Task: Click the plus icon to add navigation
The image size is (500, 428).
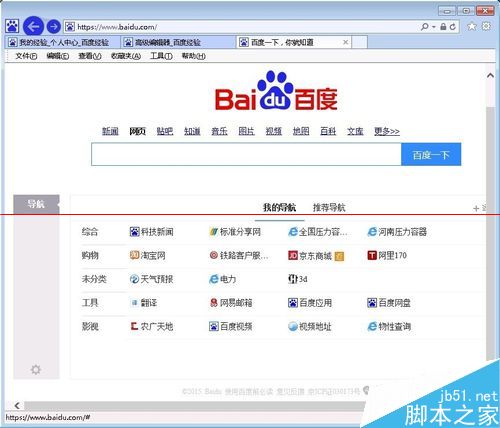Action: tap(476, 208)
